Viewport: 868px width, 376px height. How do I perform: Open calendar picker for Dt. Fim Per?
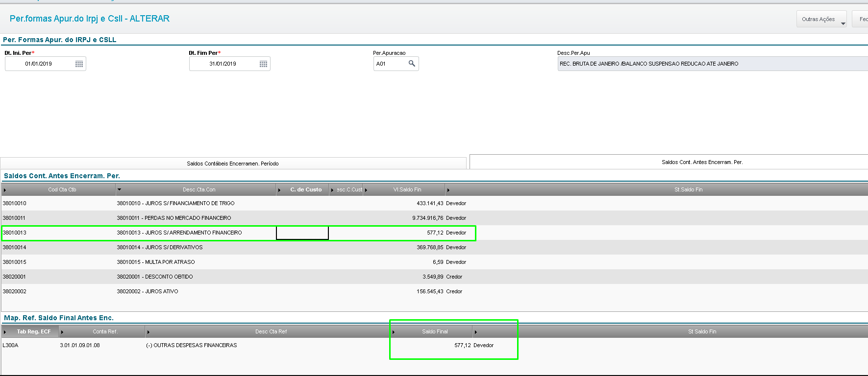point(263,64)
